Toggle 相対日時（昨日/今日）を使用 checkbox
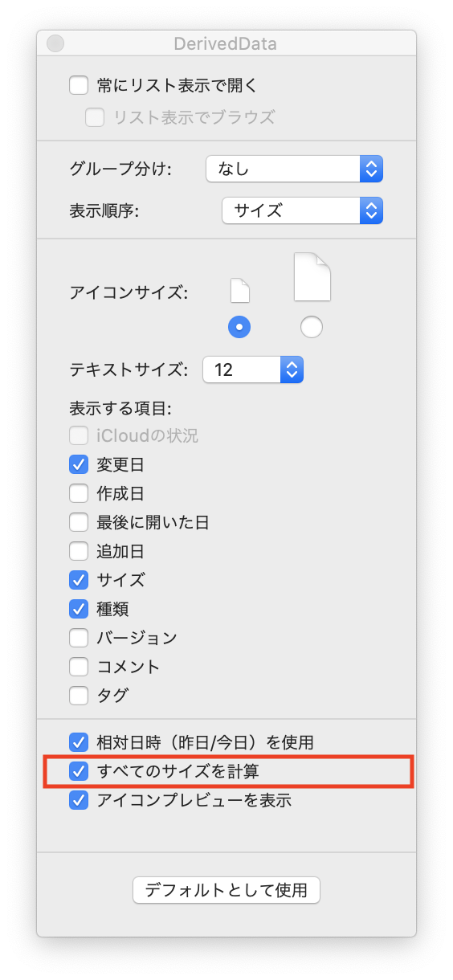The height and width of the screenshot is (980, 453). tap(79, 741)
